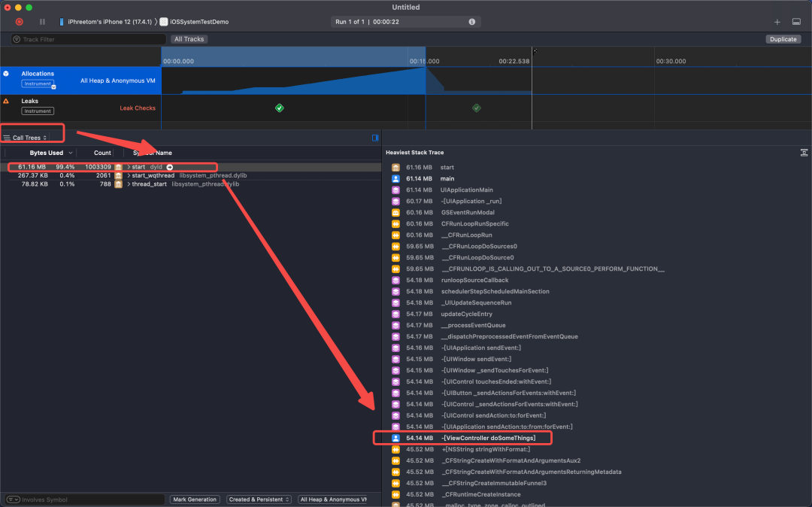
Task: Open the run info button
Action: 471,22
